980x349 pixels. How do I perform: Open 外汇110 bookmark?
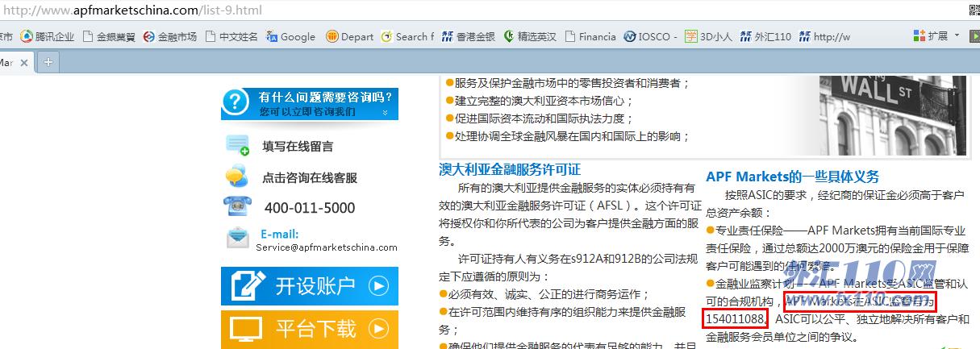[765, 36]
